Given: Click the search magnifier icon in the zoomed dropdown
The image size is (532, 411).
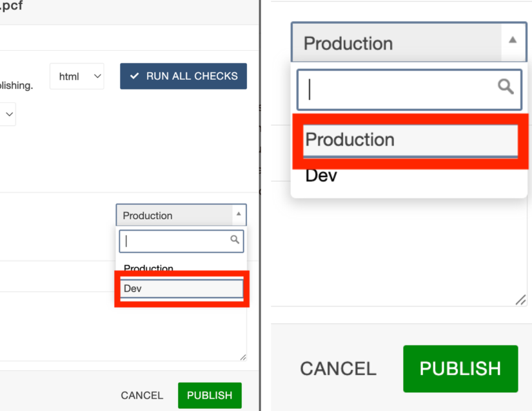Looking at the screenshot, I should click(506, 86).
